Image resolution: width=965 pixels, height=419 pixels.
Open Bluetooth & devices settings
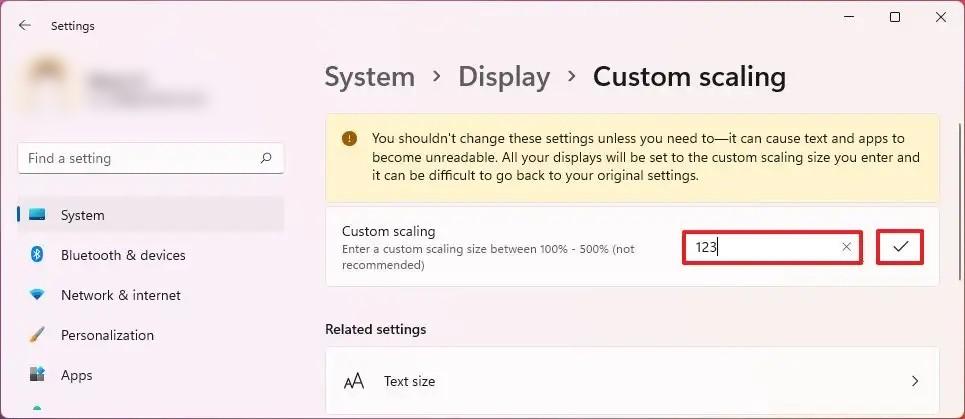click(x=123, y=255)
